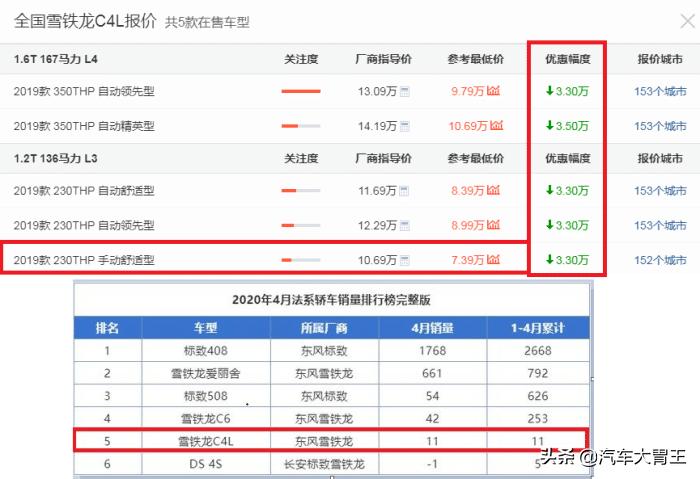Click price trend chart icon beside 8.39万
Image resolution: width=700 pixels, height=479 pixels.
493,190
